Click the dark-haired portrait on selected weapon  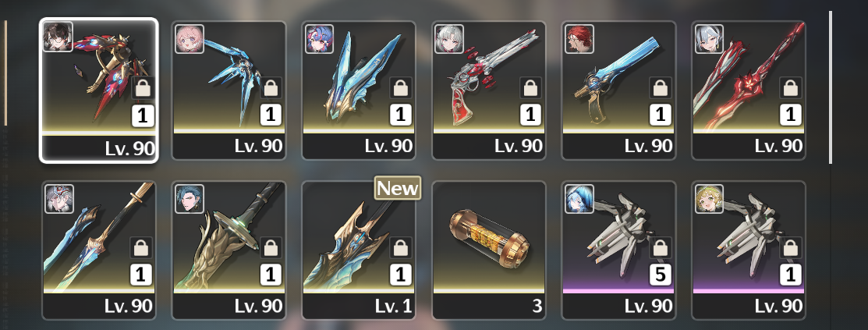pos(58,37)
